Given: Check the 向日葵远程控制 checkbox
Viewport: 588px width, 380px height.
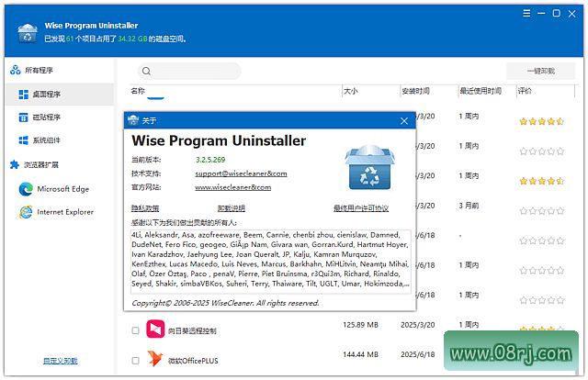Looking at the screenshot, I should point(135,330).
